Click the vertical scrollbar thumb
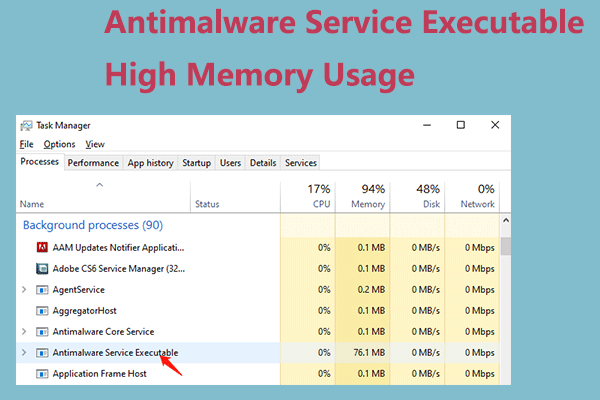 tap(506, 246)
